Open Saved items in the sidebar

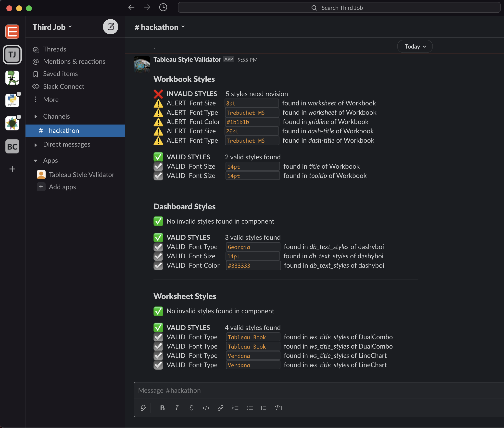[x=60, y=74]
